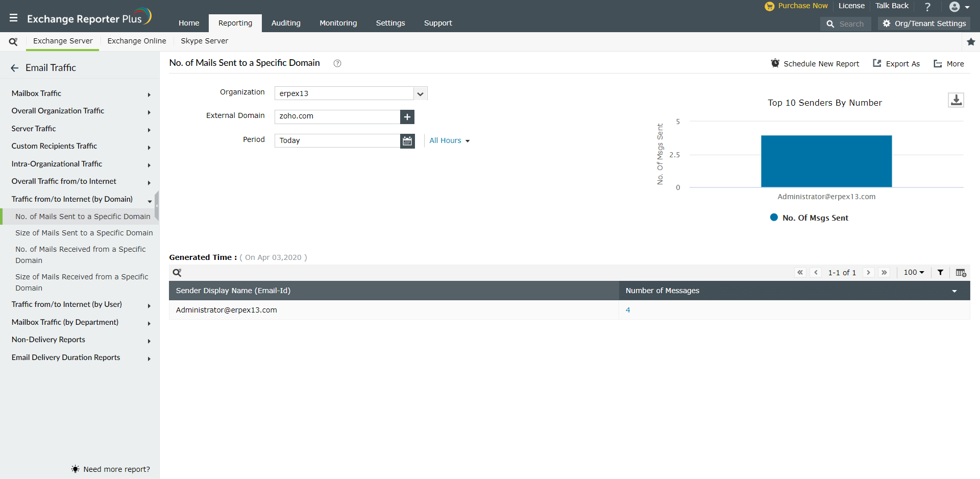The height and width of the screenshot is (479, 980).
Task: Open the hamburger navigation menu
Action: [14, 18]
